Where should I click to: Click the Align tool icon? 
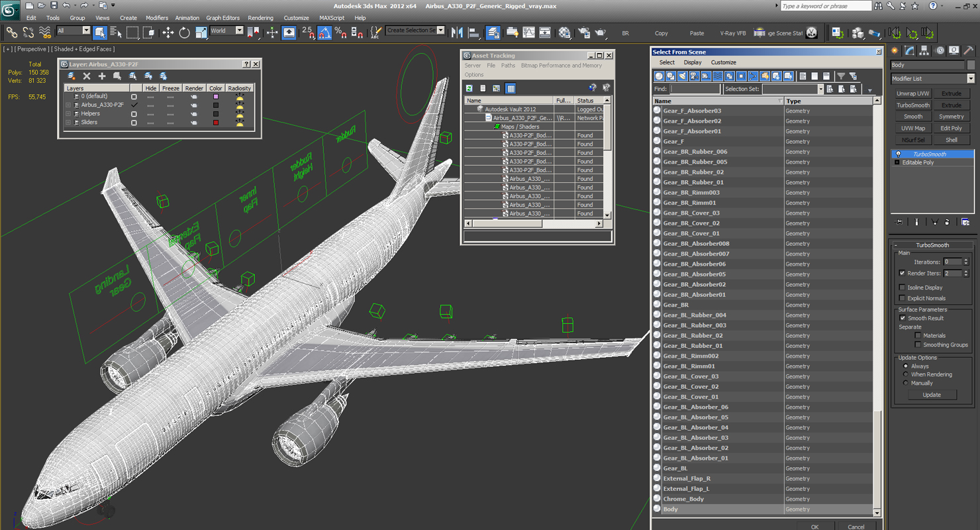pyautogui.click(x=473, y=32)
